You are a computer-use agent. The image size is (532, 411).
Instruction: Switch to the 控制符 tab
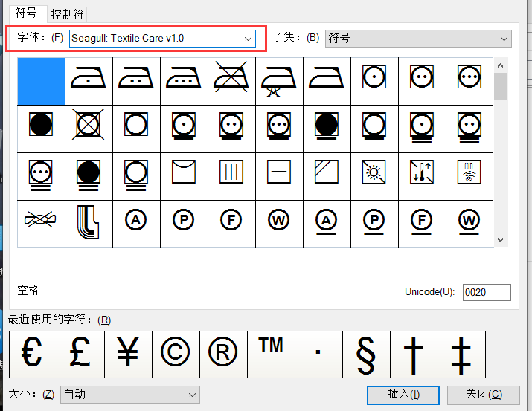coord(67,14)
